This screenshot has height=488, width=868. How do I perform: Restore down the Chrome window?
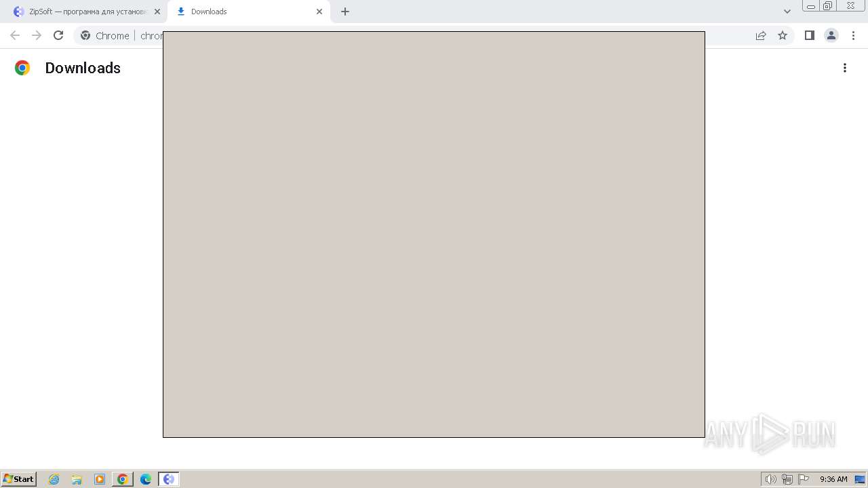coord(828,6)
